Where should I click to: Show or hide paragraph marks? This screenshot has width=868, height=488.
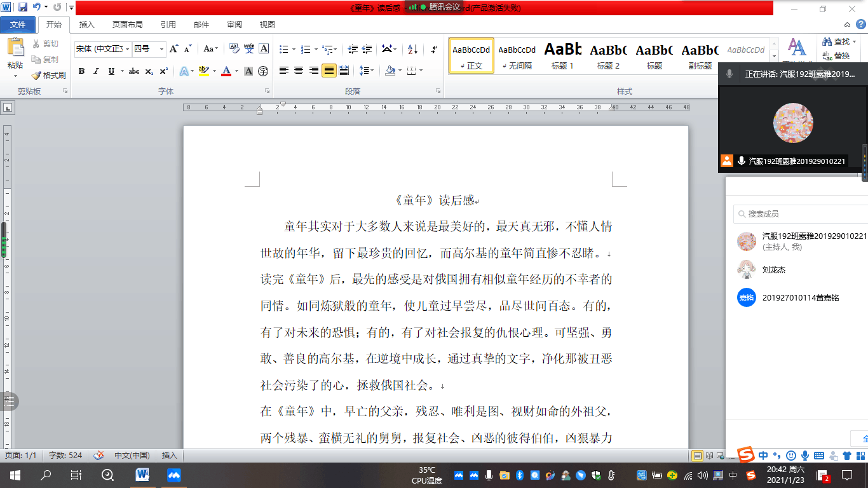click(x=434, y=49)
